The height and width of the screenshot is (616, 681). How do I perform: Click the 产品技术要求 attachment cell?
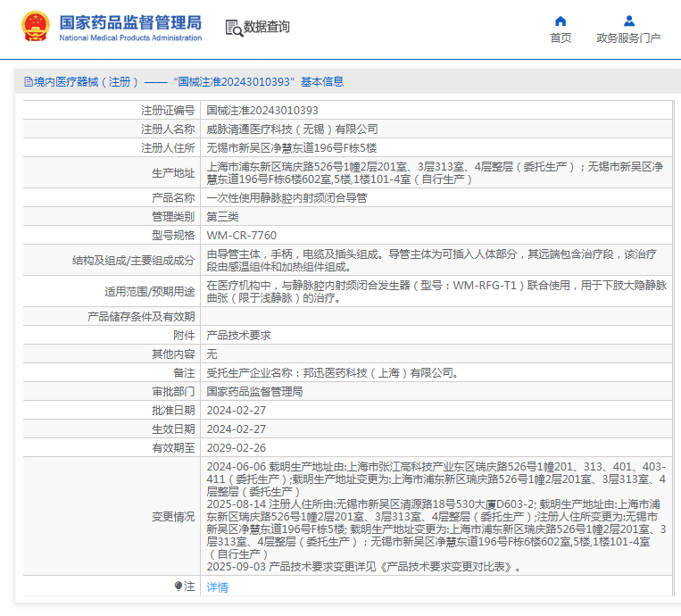(x=239, y=335)
